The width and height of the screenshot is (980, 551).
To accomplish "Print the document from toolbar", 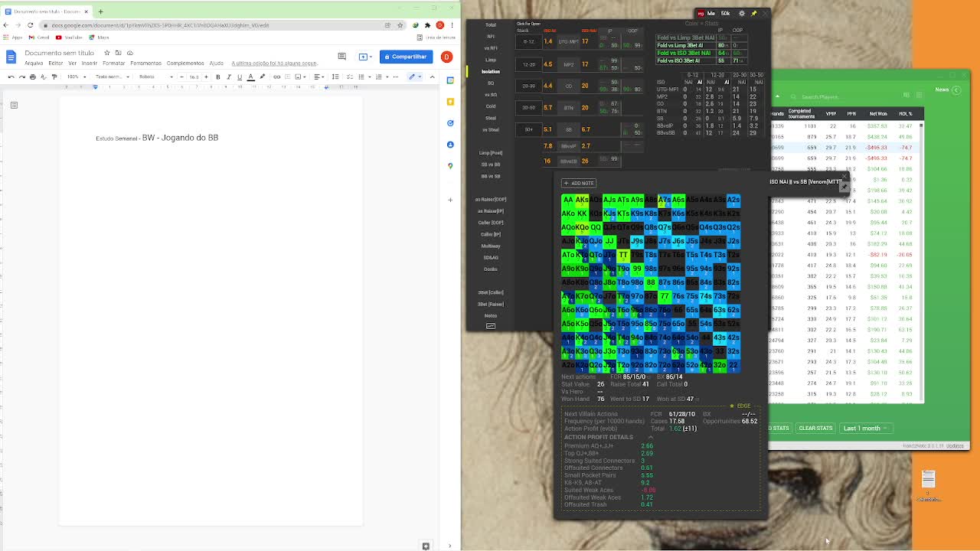I will tap(32, 77).
